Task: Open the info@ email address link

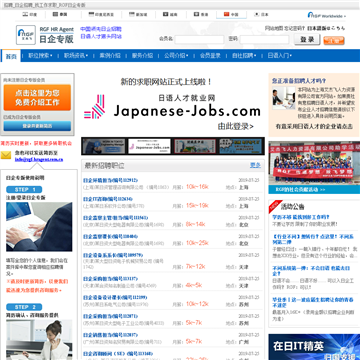Action: 39,159
